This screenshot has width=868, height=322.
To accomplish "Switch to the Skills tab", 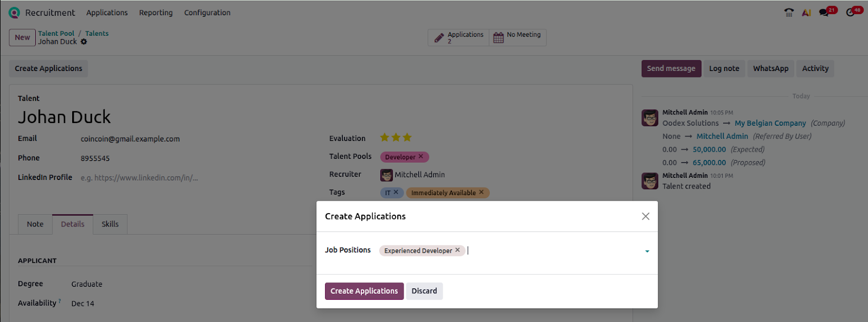I will [110, 224].
